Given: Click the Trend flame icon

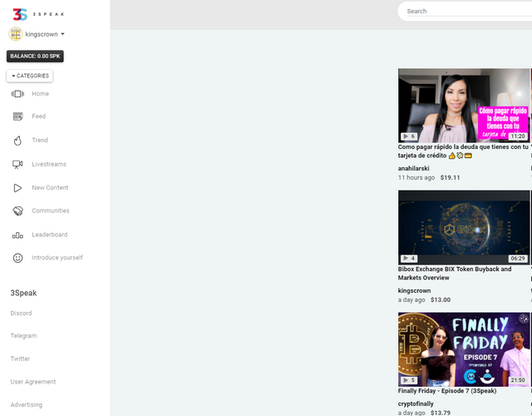Looking at the screenshot, I should coord(17,141).
